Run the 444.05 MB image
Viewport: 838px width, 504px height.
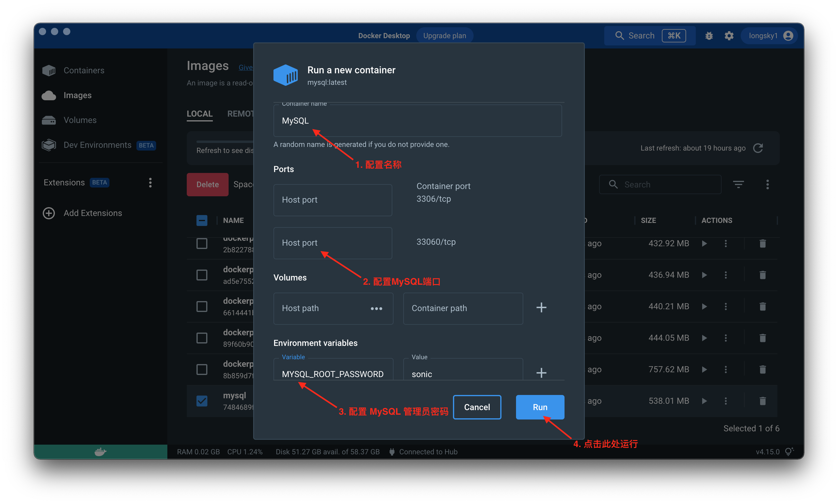point(704,338)
